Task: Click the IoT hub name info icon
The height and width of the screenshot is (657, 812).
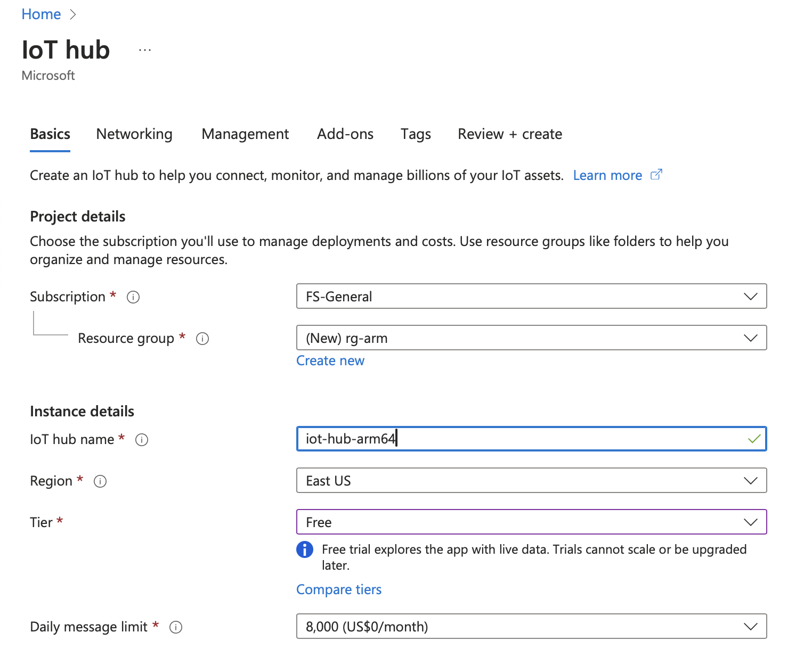Action: [142, 440]
